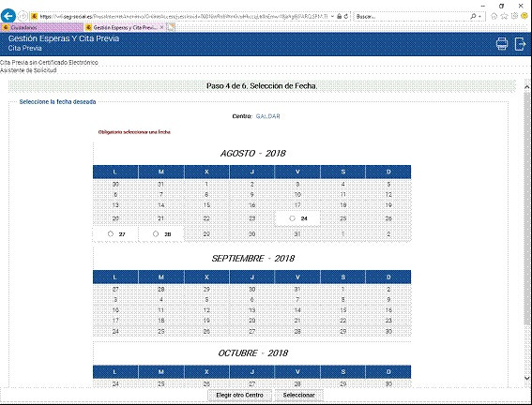Click 'Paso 4 de 6. Selección de Fecha.' heading

pos(262,86)
